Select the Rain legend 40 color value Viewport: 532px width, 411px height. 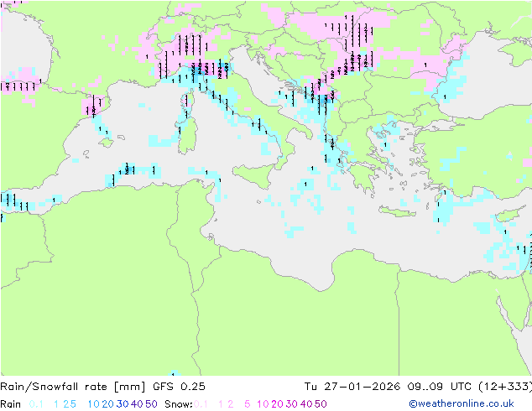pos(137,404)
